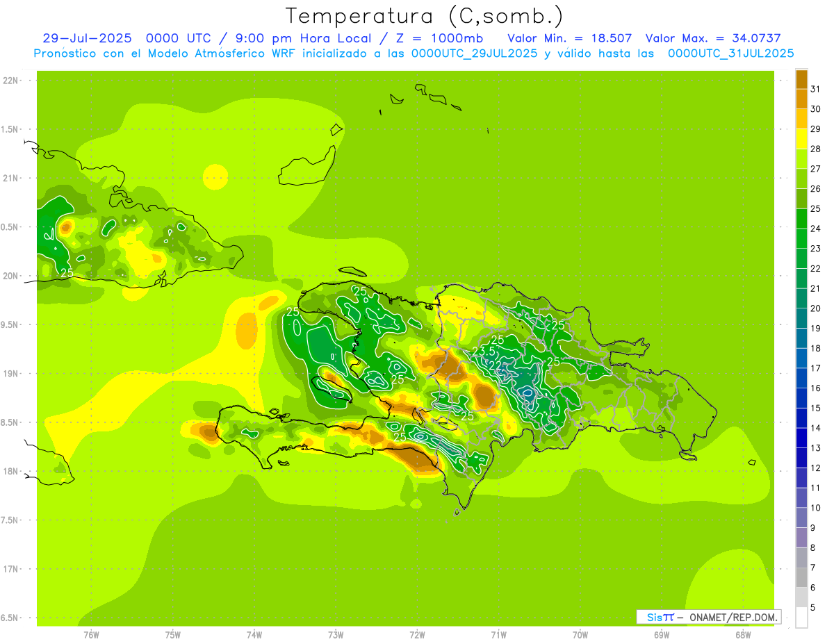Click "Pronóstico con el Modelo Atmósferico WRF" text
The width and height of the screenshot is (834, 644).
[x=166, y=53]
